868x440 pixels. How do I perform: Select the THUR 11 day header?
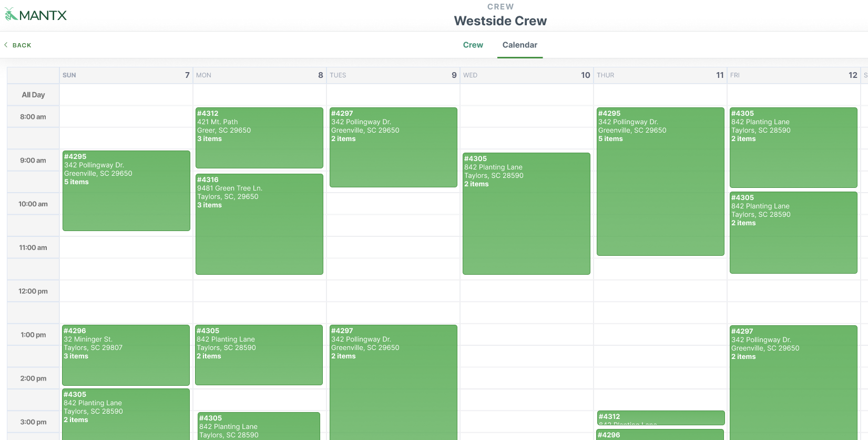[660, 75]
